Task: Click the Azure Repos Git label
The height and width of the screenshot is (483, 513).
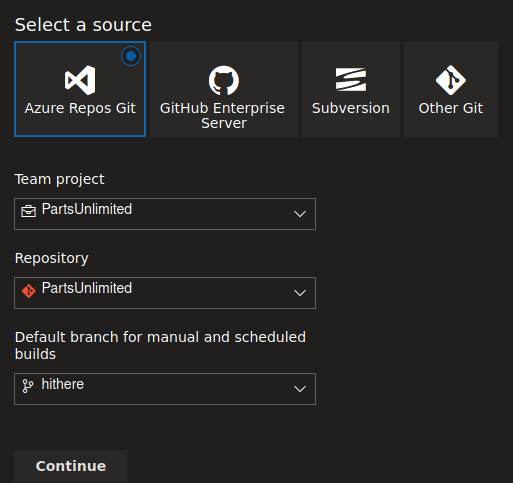Action: tap(80, 108)
